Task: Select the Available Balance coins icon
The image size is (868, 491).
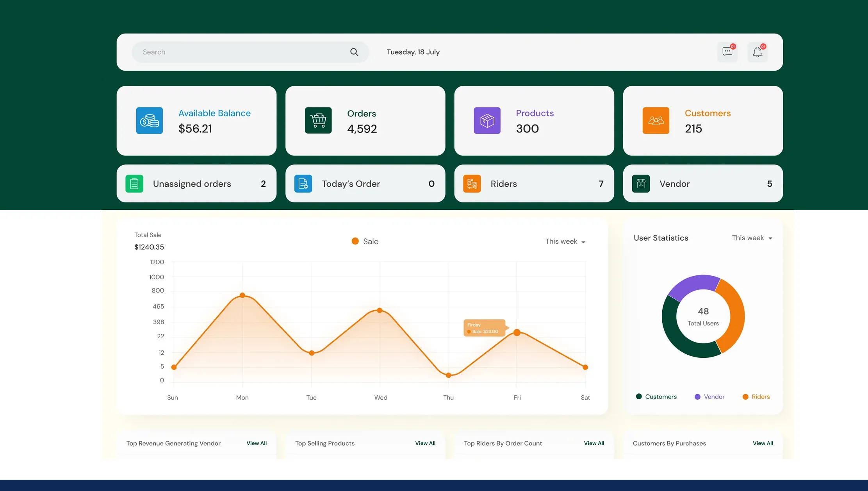Action: pyautogui.click(x=149, y=120)
